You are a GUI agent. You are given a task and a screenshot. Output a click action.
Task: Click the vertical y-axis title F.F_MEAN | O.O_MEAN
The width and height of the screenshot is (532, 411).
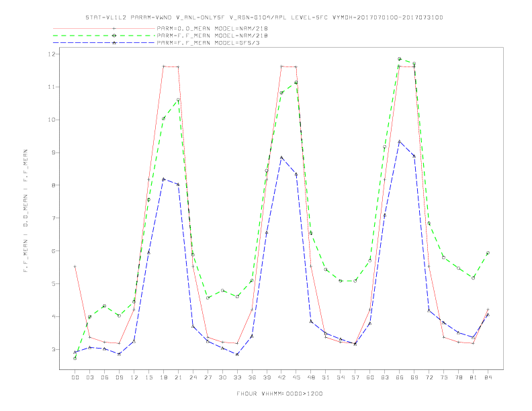pyautogui.click(x=26, y=211)
